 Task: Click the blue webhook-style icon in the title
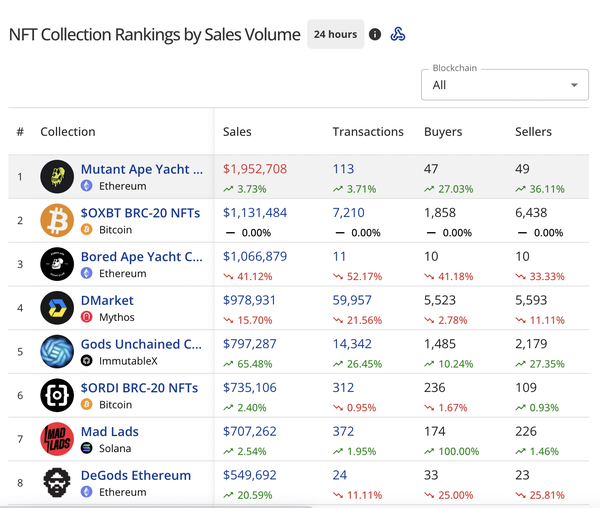pyautogui.click(x=398, y=34)
